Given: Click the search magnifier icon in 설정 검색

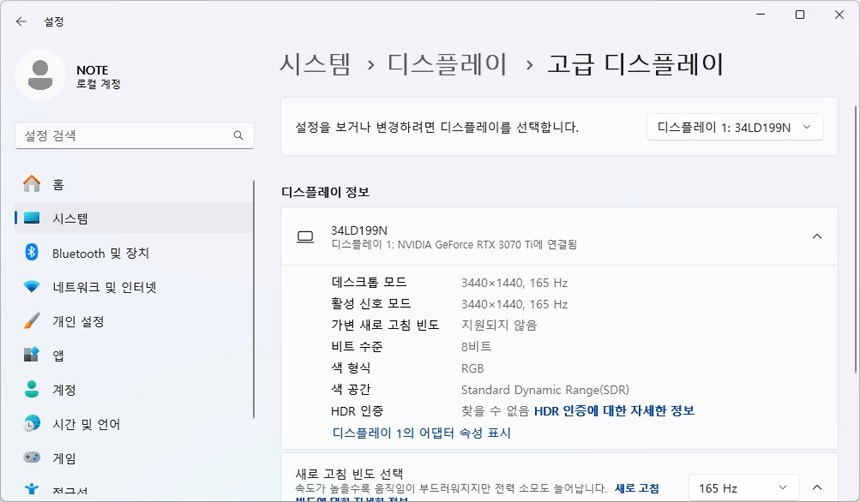Looking at the screenshot, I should pos(238,135).
